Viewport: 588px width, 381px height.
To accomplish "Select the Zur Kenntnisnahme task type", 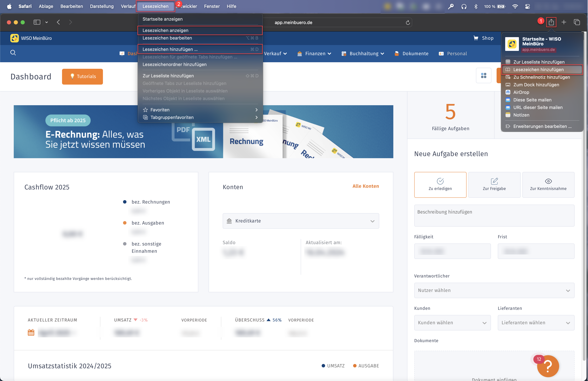I will (x=548, y=184).
